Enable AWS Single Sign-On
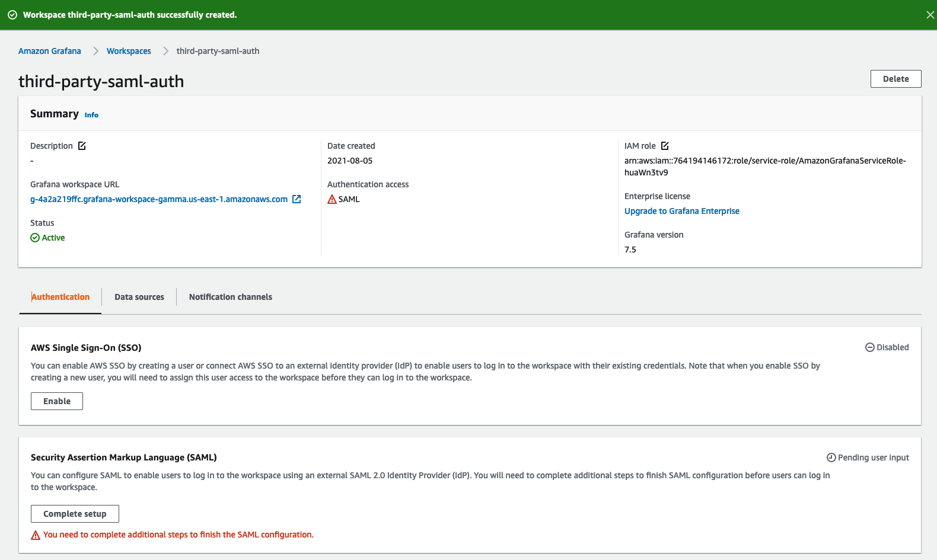 click(57, 401)
